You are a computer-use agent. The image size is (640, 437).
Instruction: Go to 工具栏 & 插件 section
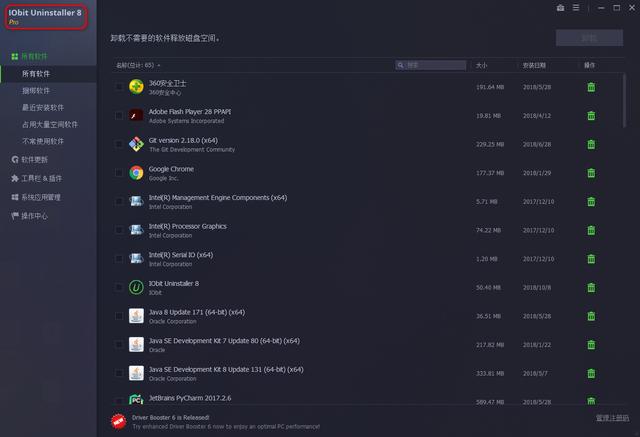pyautogui.click(x=37, y=178)
